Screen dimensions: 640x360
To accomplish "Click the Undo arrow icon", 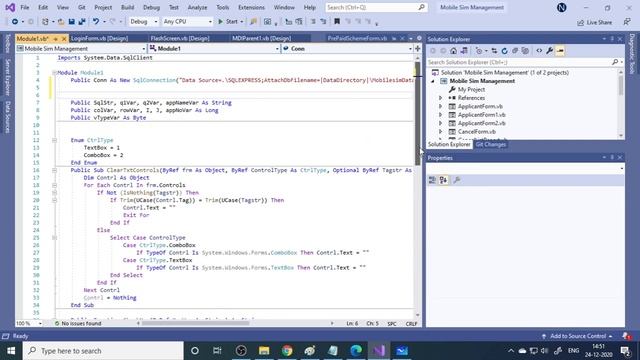I will [x=96, y=22].
